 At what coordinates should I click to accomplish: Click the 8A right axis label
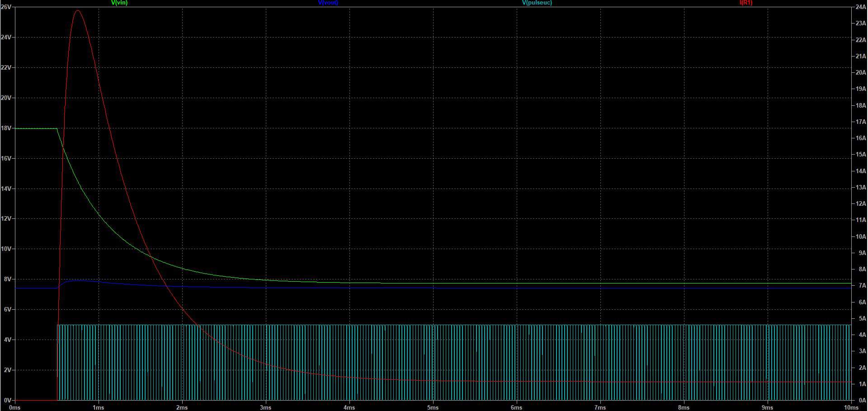[862, 269]
